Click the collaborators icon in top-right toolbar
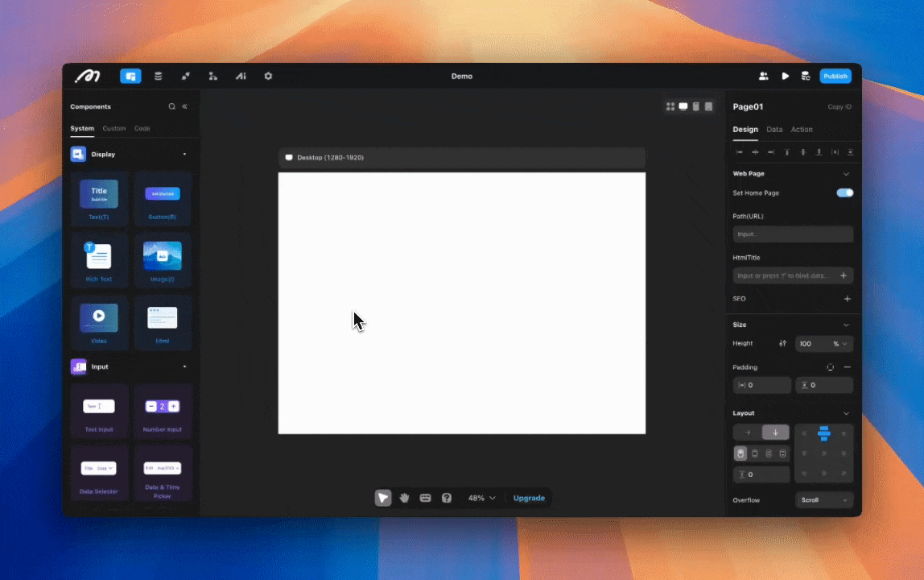924x580 pixels. point(764,76)
